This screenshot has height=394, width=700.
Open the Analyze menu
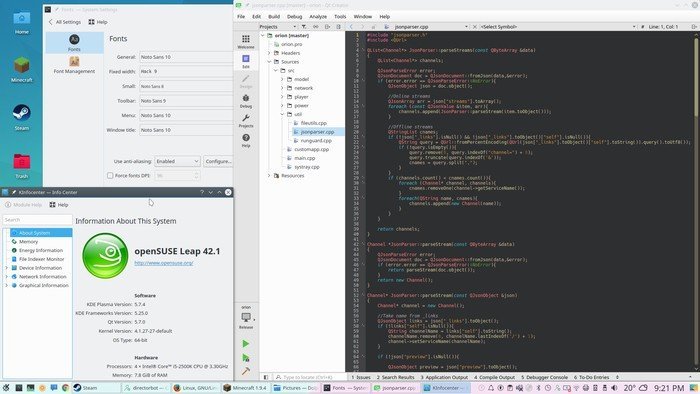coord(318,17)
